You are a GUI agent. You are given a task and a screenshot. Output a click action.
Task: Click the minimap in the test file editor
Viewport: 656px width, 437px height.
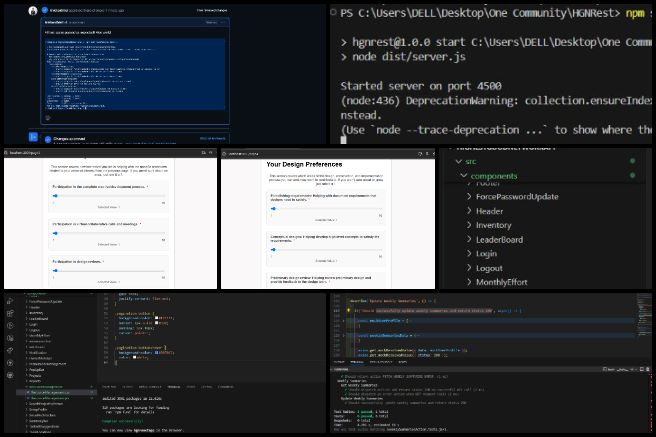[x=645, y=316]
